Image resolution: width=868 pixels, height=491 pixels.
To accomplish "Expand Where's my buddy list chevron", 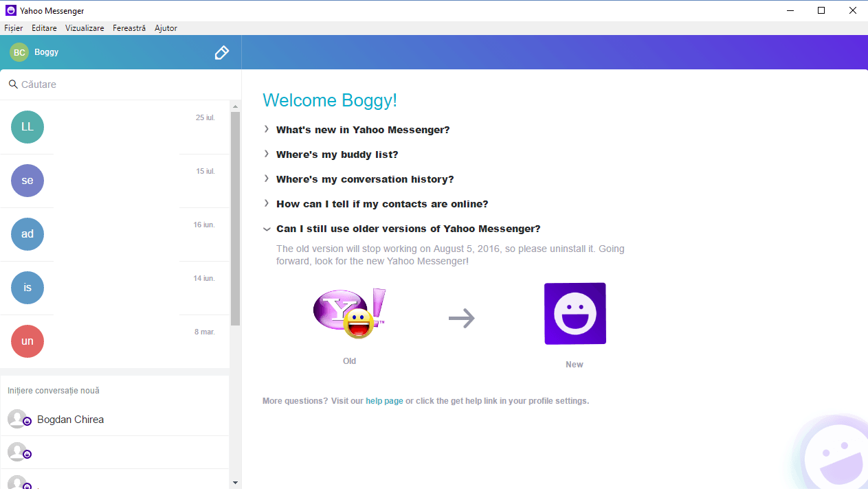I will click(267, 154).
